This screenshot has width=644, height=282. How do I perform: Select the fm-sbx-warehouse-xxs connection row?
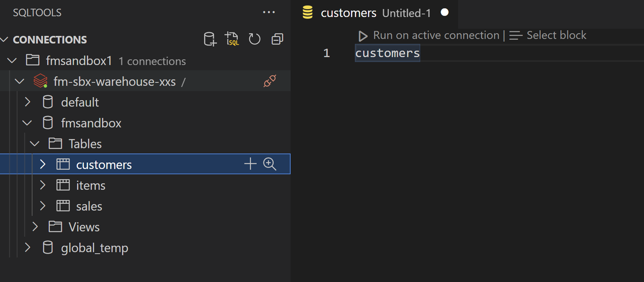coord(145,81)
